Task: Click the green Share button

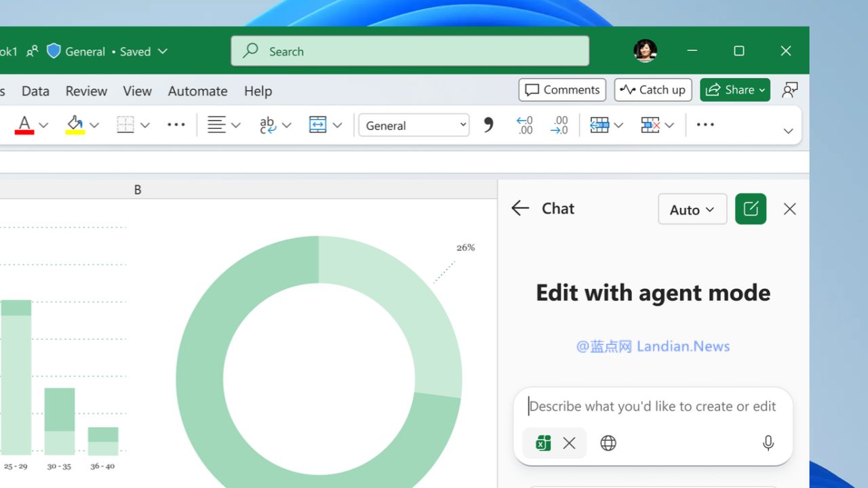Action: point(734,89)
